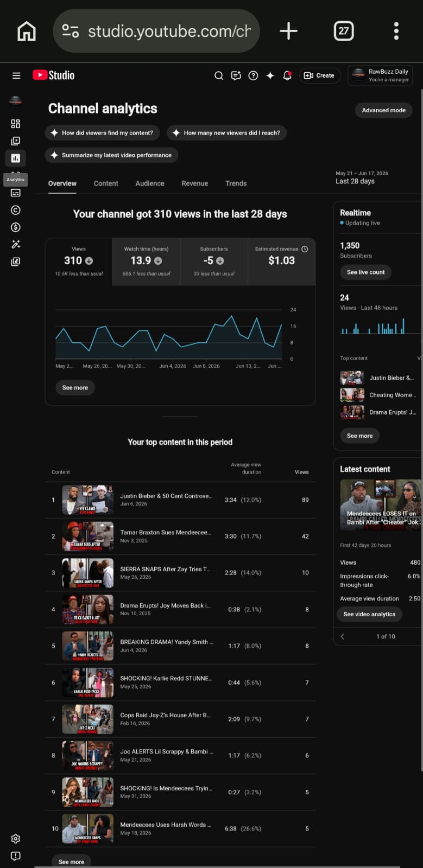Click See more under the views chart
The height and width of the screenshot is (868, 423).
(75, 387)
